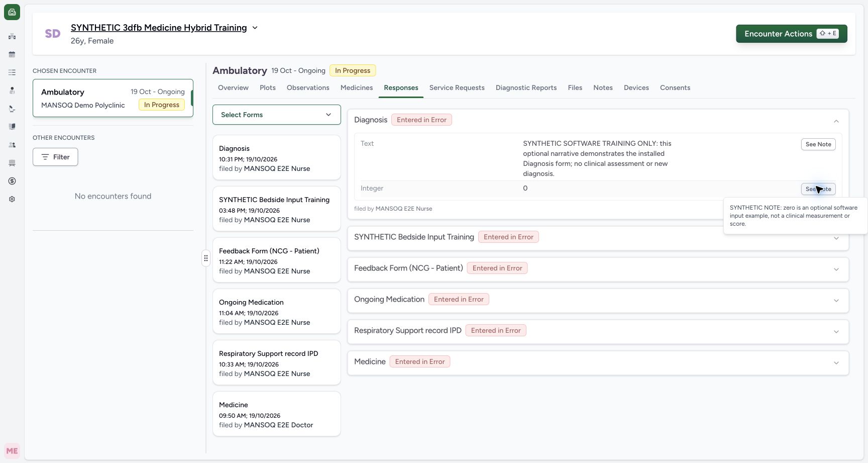Image resolution: width=868 pixels, height=463 pixels.
Task: Expand the Medicine response section
Action: [x=836, y=363]
